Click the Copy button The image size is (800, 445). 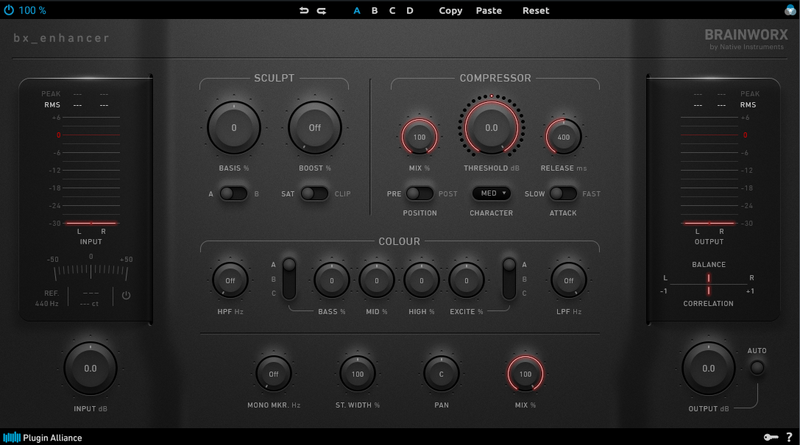[x=451, y=11]
